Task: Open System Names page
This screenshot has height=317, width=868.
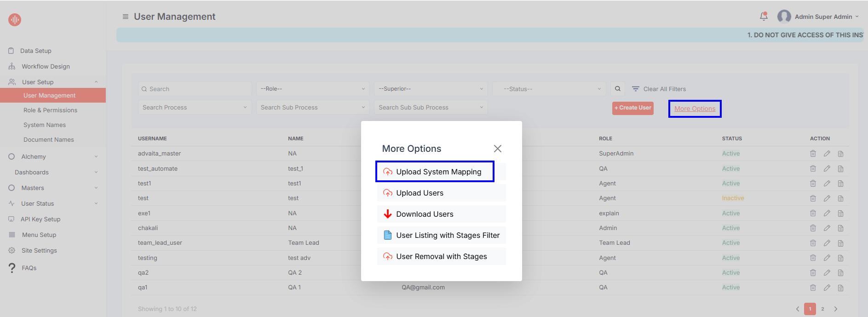Action: click(45, 125)
